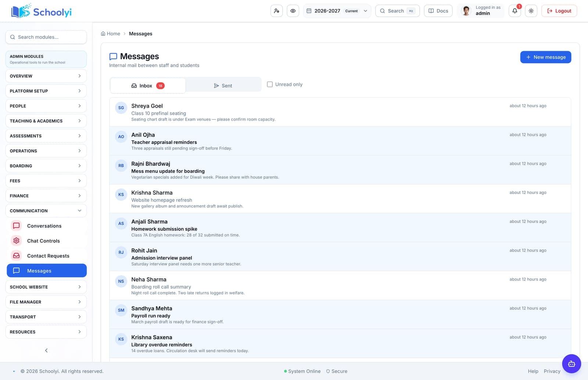Open the Docs button

point(438,11)
